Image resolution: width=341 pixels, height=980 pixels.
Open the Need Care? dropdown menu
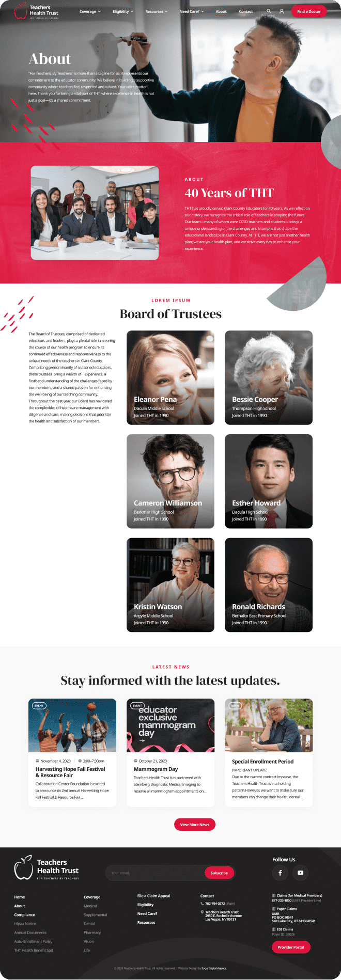coord(191,11)
